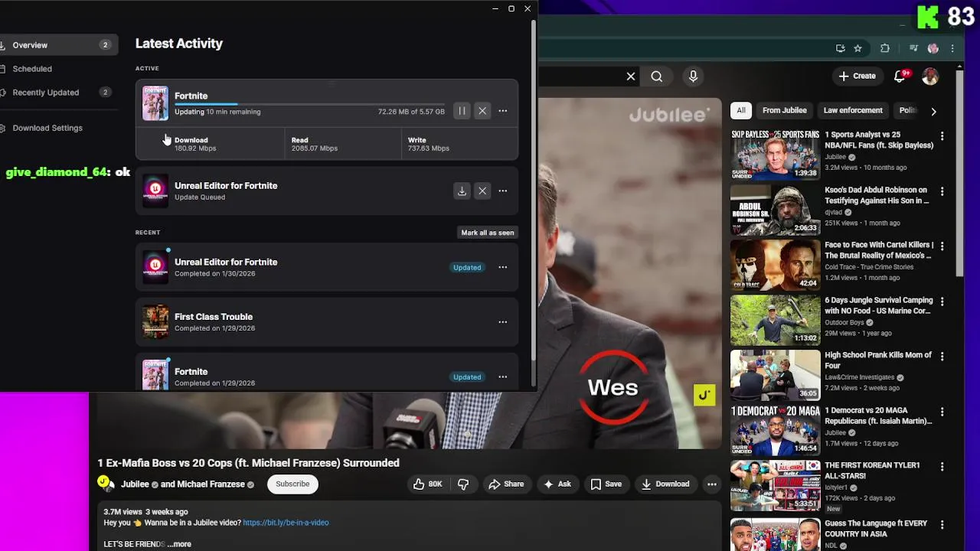Open options for First Class Trouble entry
980x551 pixels.
503,322
